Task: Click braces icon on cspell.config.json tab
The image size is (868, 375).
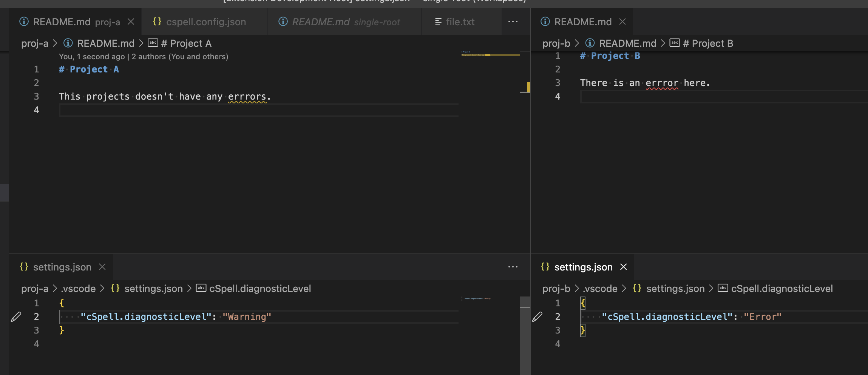Action: click(157, 22)
